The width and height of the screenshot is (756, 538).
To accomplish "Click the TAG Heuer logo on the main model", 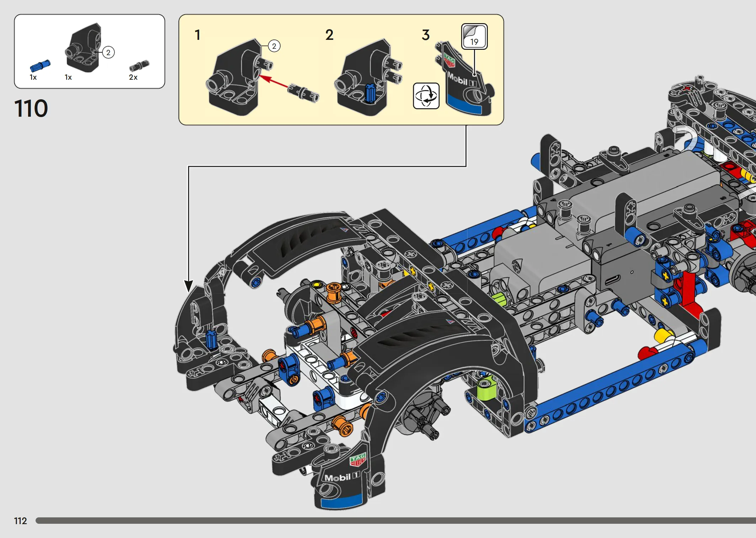I will pyautogui.click(x=358, y=460).
